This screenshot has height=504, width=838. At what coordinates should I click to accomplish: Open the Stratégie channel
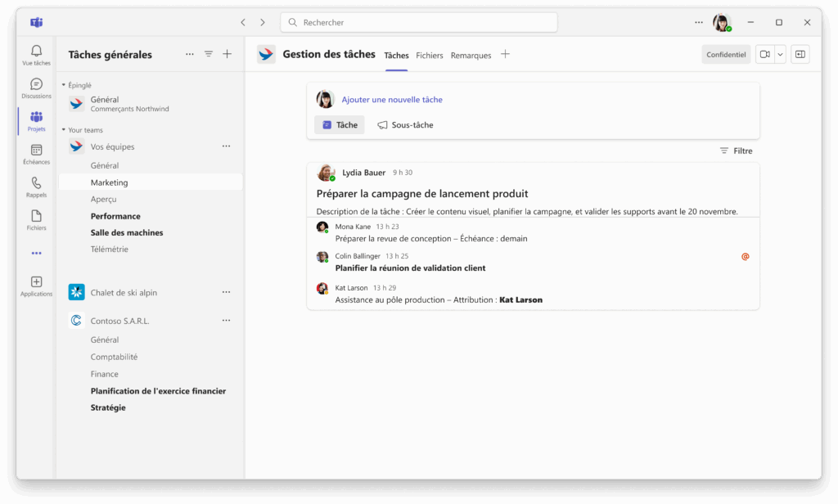(x=108, y=407)
